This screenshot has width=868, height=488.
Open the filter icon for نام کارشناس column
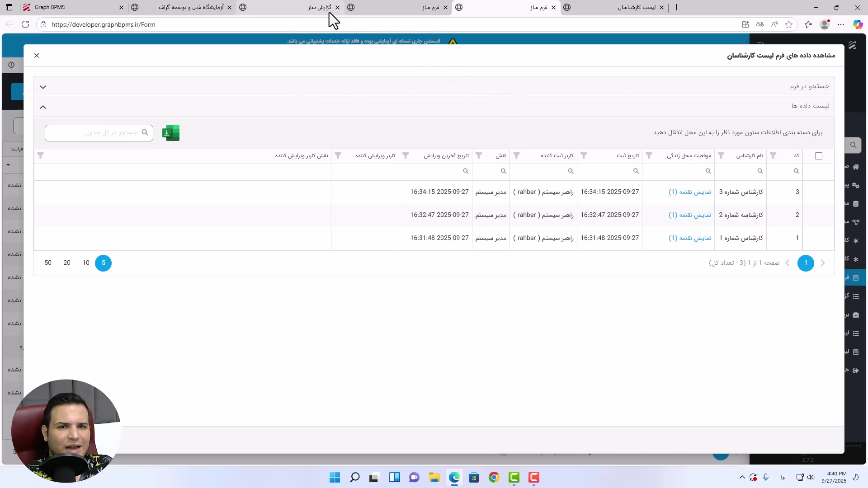[721, 155]
